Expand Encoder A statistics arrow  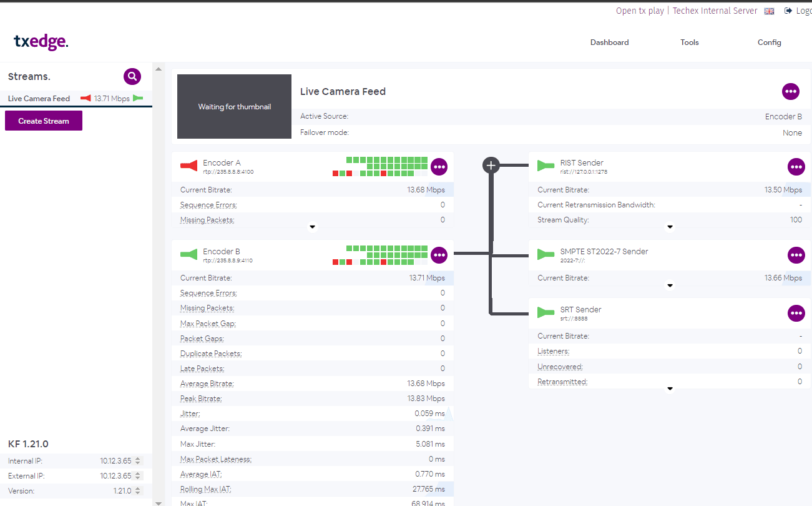[x=313, y=227]
